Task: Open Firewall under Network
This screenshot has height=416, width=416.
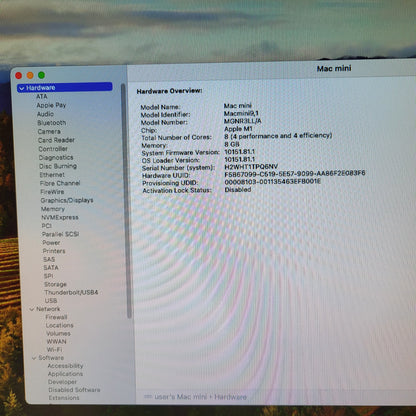Action: [56, 317]
